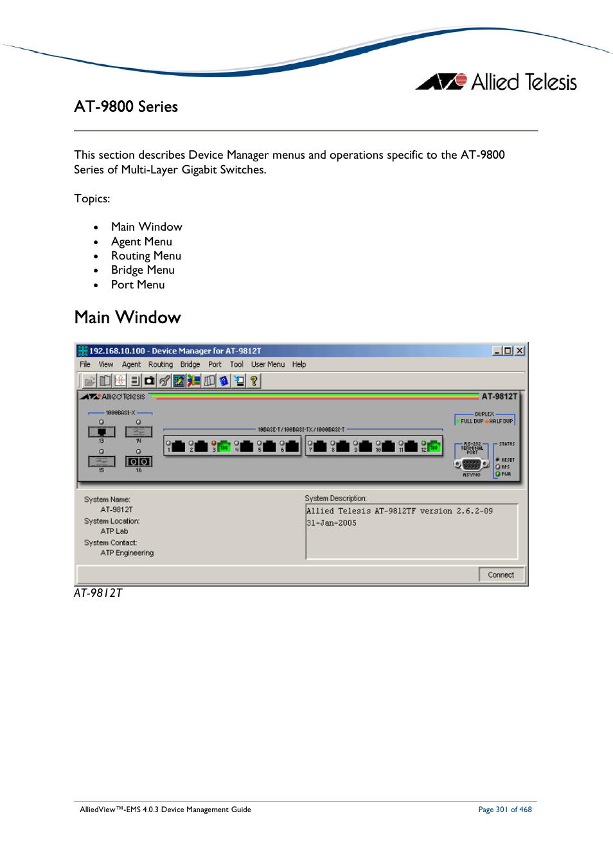The width and height of the screenshot is (613, 868).
Task: Click the computer download arrow icon
Action: pos(239,381)
